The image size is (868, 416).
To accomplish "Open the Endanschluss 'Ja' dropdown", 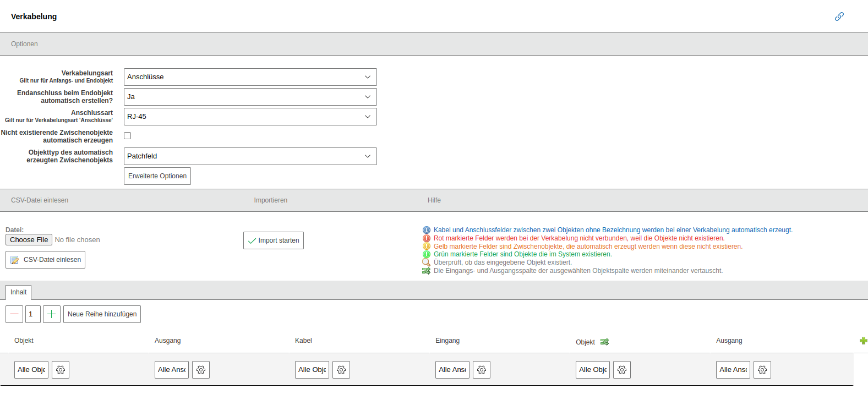I will [x=250, y=97].
